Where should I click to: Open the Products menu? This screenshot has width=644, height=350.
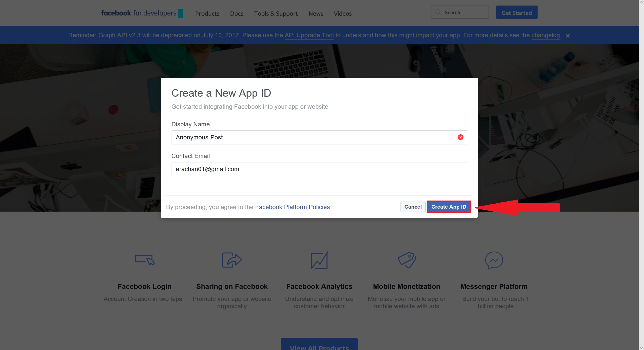pos(207,14)
